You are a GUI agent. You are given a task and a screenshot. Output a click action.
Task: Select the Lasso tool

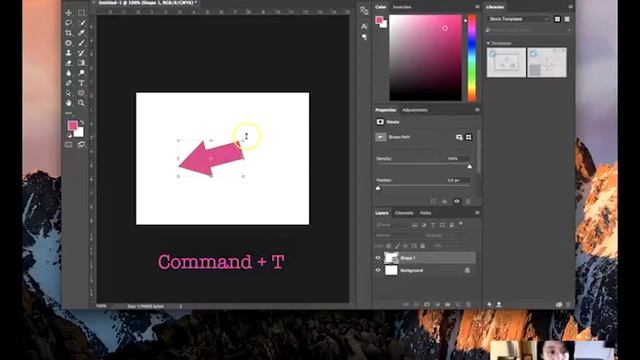(x=69, y=23)
